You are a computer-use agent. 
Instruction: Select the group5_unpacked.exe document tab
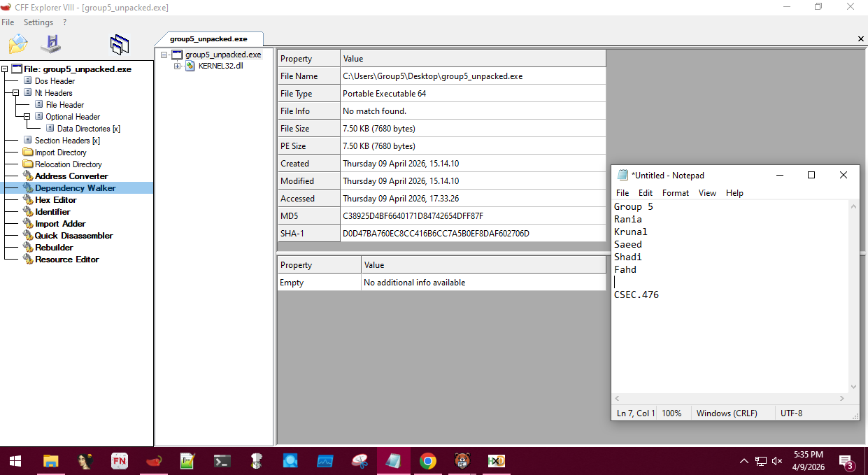[x=208, y=39]
